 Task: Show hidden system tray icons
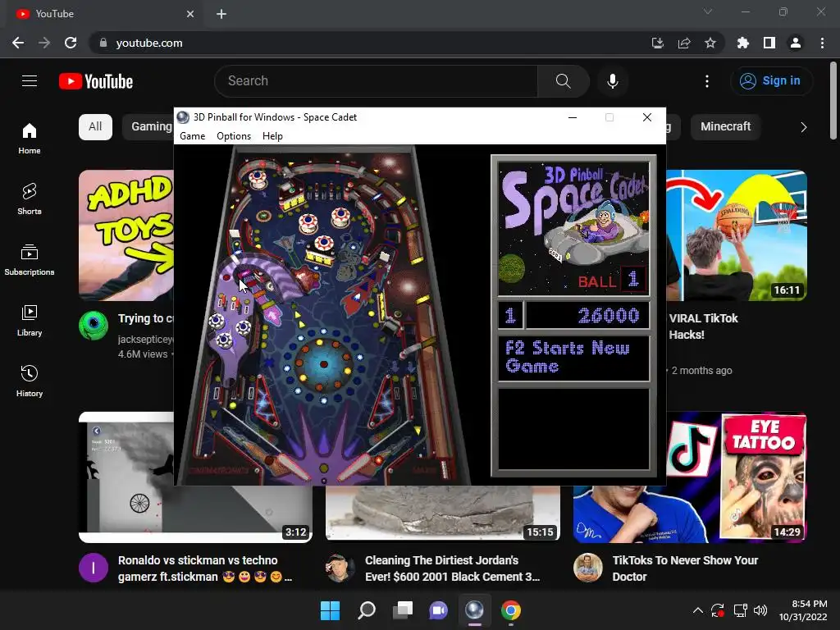pos(697,610)
